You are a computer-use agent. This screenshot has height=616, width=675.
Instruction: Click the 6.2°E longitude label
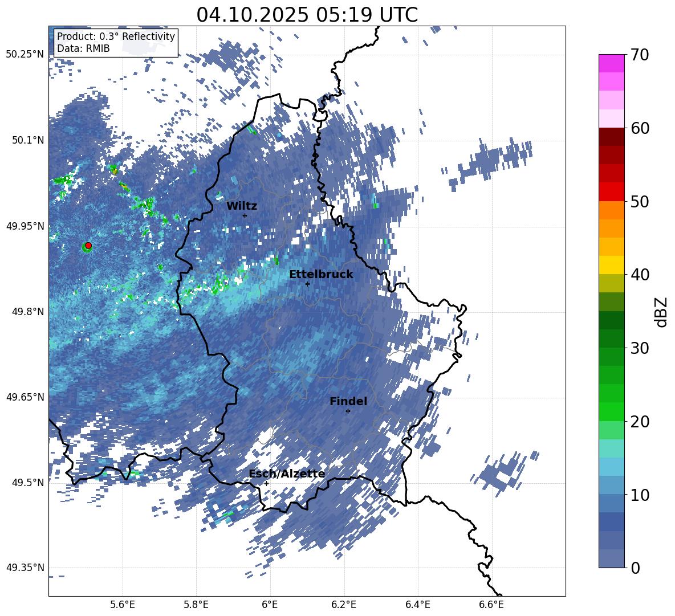[344, 605]
